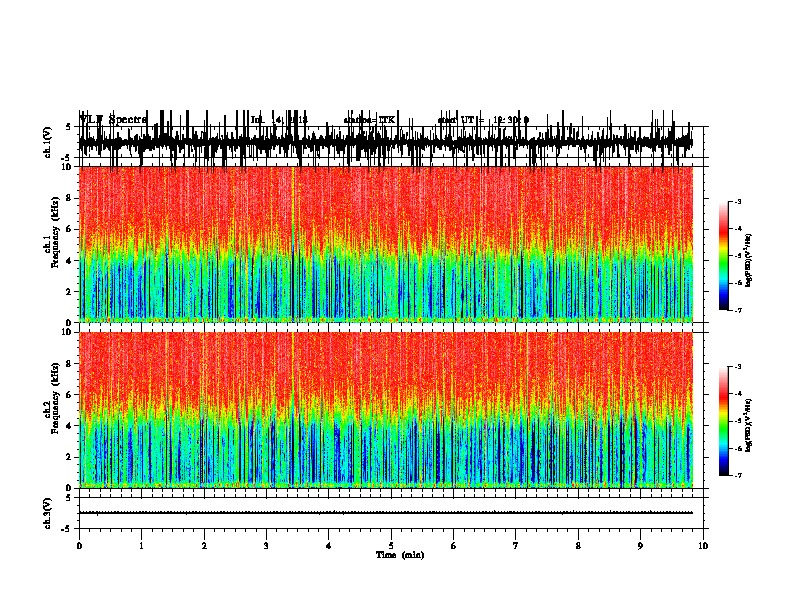This screenshot has width=792, height=612.
Task: Click the time axis tick label 0
Action: (79, 546)
